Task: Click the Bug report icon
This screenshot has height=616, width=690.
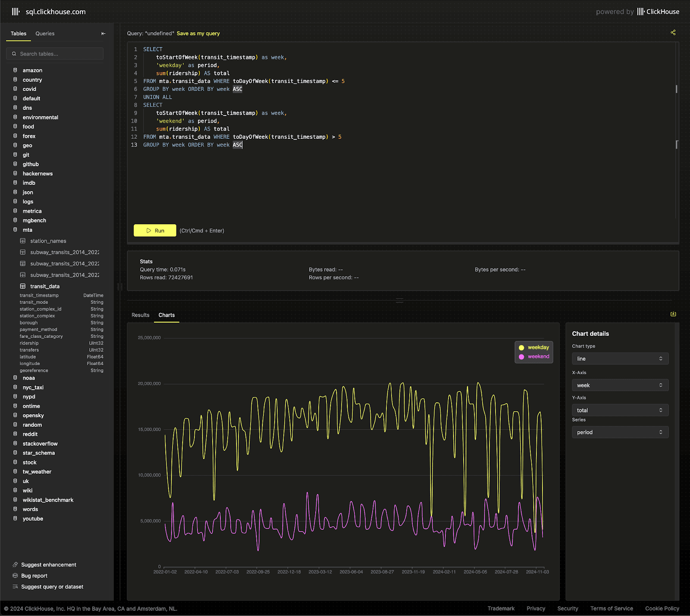Action: coord(16,576)
